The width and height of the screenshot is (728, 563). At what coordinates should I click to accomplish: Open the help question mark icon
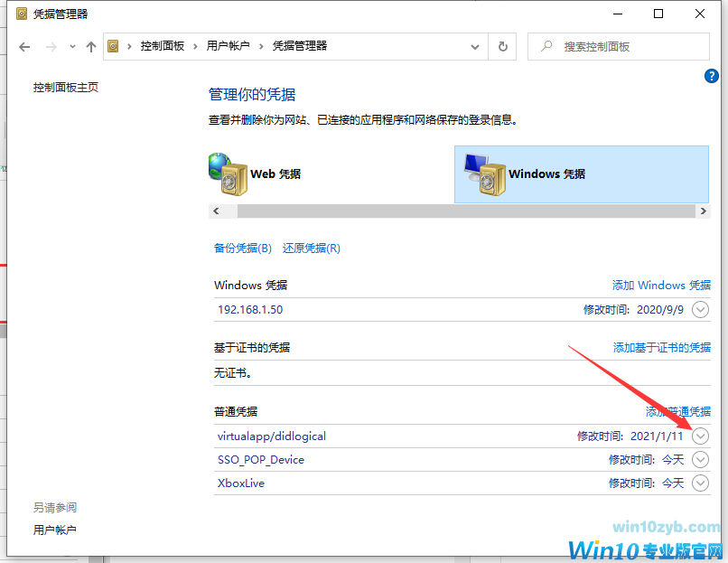(712, 76)
